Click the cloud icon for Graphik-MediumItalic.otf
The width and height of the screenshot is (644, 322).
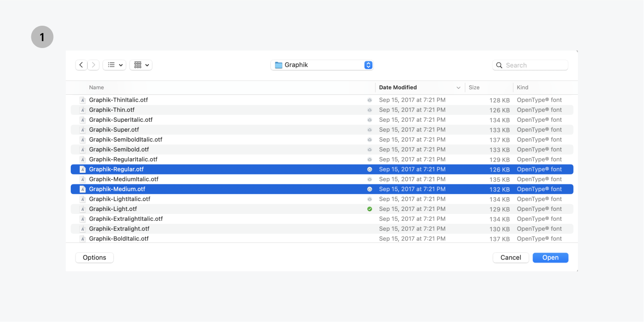(x=369, y=179)
